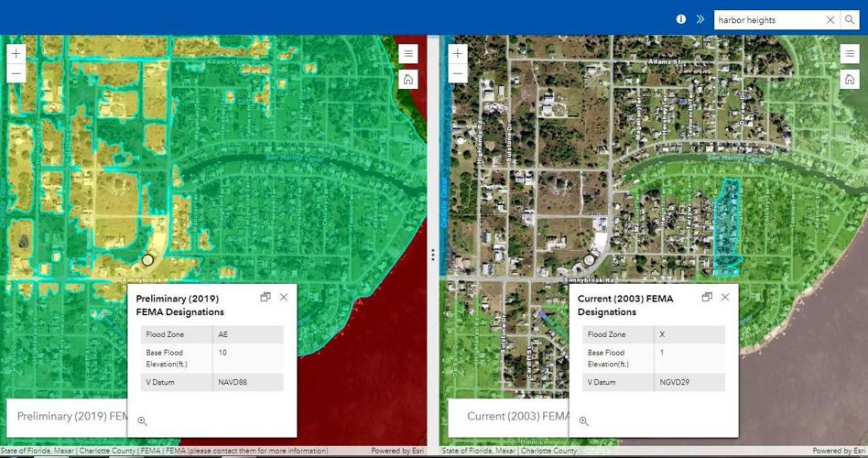Zoom in on the Preliminary 2019 map
Viewport: 868px width, 458px height.
[16, 54]
